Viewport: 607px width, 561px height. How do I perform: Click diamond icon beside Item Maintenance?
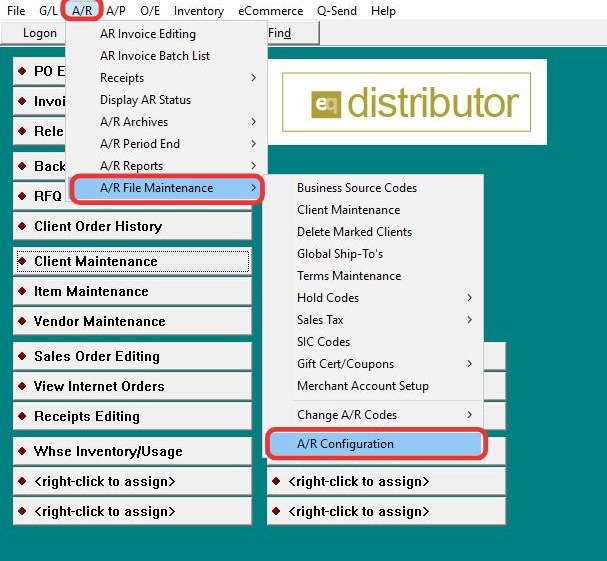22,291
